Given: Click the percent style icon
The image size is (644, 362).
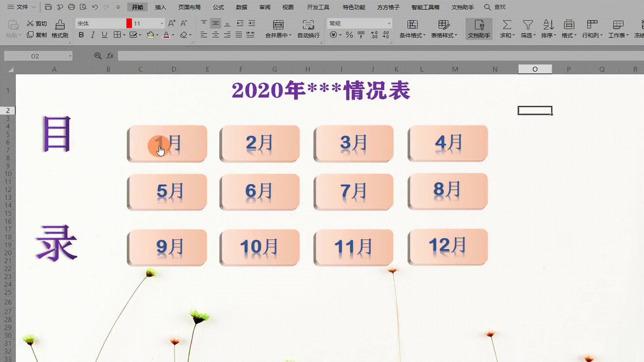Looking at the screenshot, I should coord(349,35).
